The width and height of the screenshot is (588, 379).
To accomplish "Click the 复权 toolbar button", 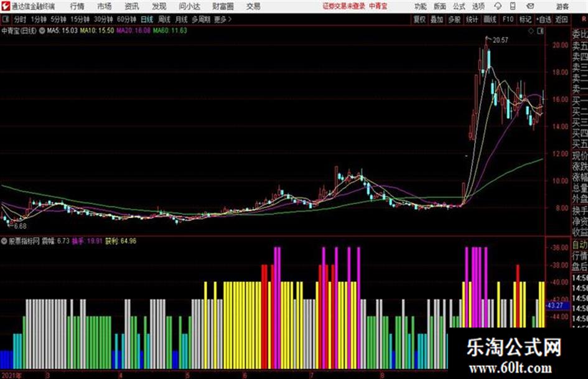I will point(419,19).
